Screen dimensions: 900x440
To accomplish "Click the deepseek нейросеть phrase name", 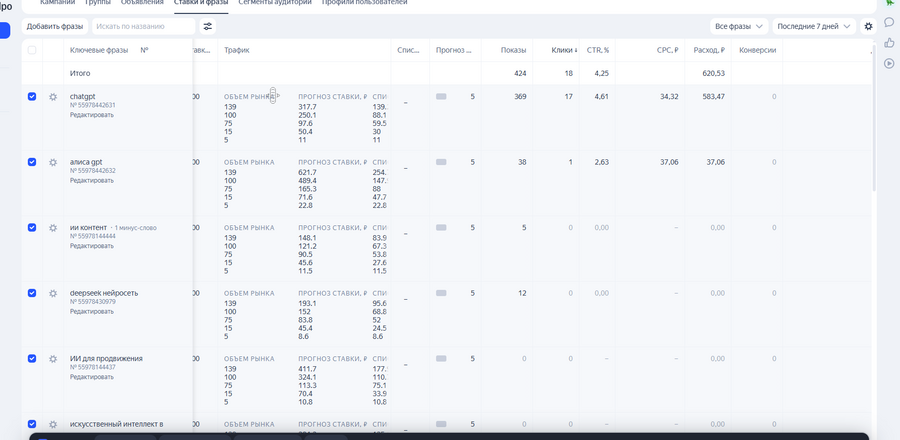I will (104, 293).
